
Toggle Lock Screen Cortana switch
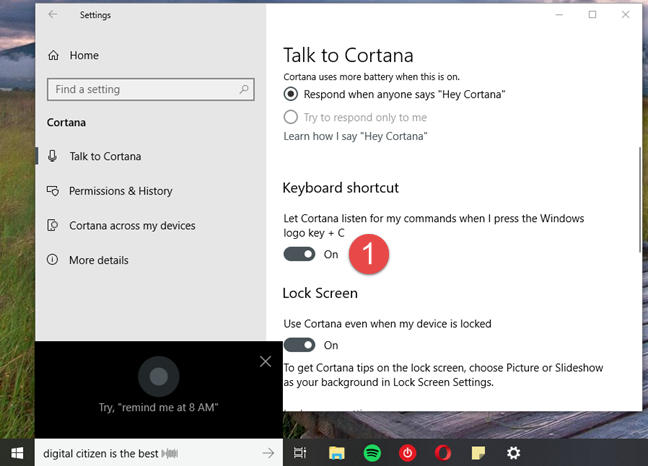pos(299,345)
